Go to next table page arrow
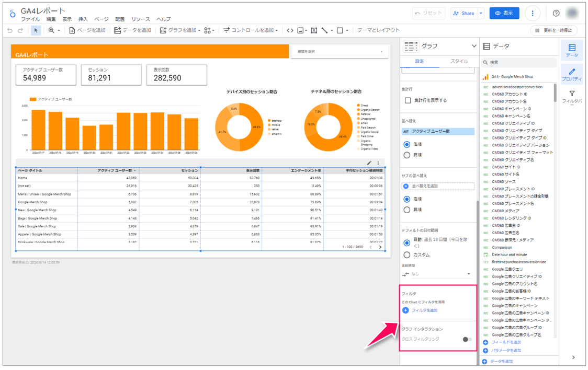Image resolution: width=588 pixels, height=370 pixels. point(380,247)
